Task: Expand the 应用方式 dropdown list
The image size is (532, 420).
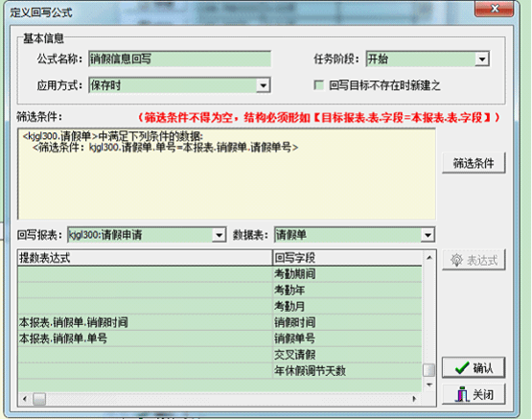Action: coord(263,85)
